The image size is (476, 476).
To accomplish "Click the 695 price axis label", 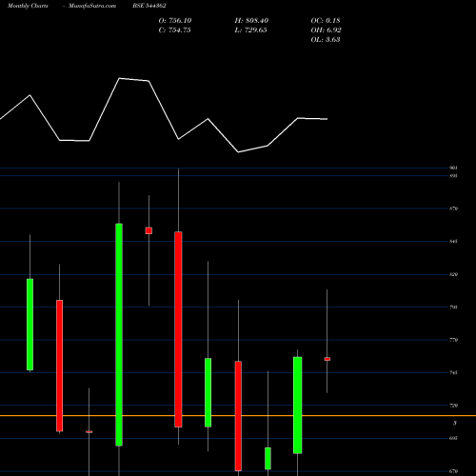I will pos(453,438).
